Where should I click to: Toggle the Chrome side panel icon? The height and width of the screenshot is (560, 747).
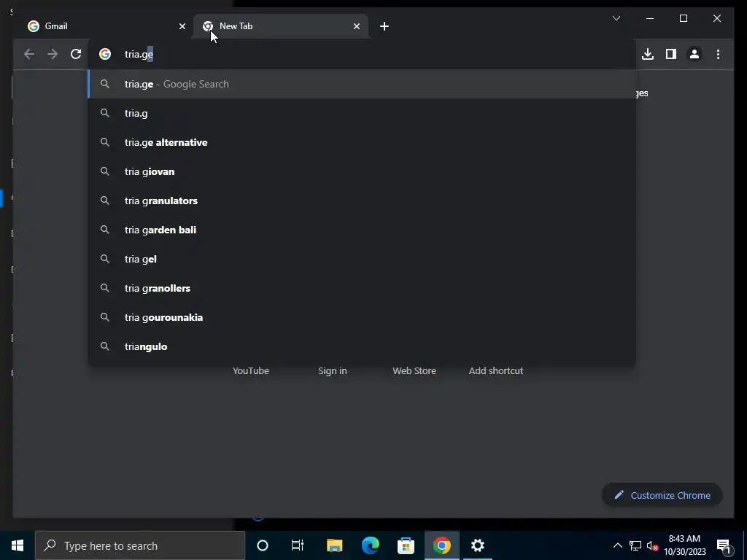(671, 54)
